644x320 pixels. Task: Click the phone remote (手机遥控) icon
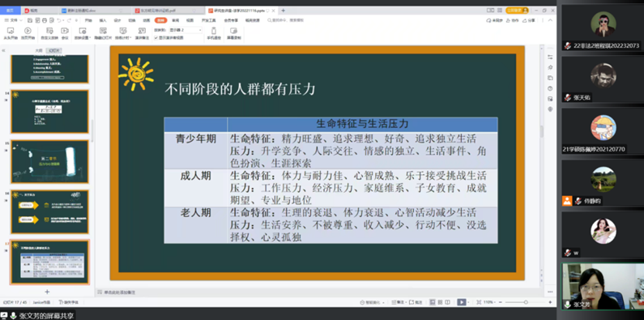pyautogui.click(x=214, y=33)
